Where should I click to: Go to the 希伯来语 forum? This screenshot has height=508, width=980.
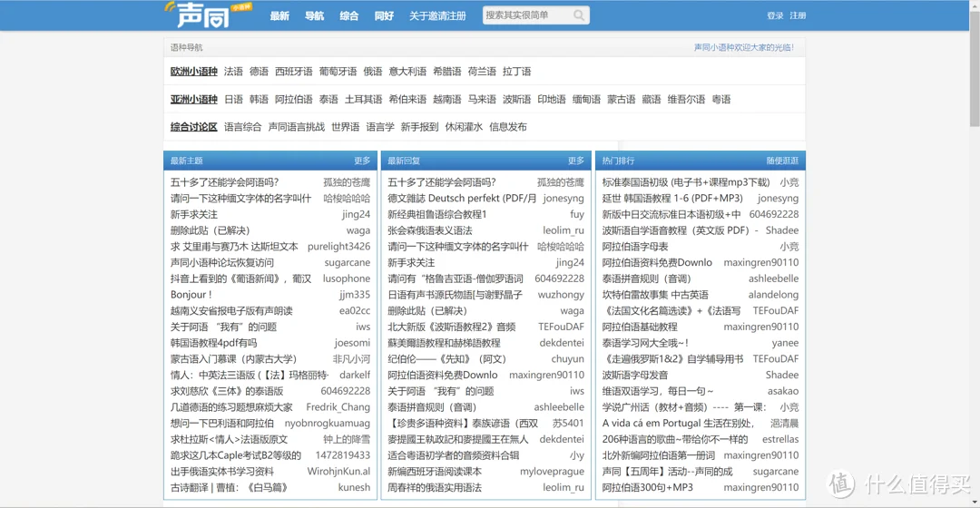[x=407, y=100]
